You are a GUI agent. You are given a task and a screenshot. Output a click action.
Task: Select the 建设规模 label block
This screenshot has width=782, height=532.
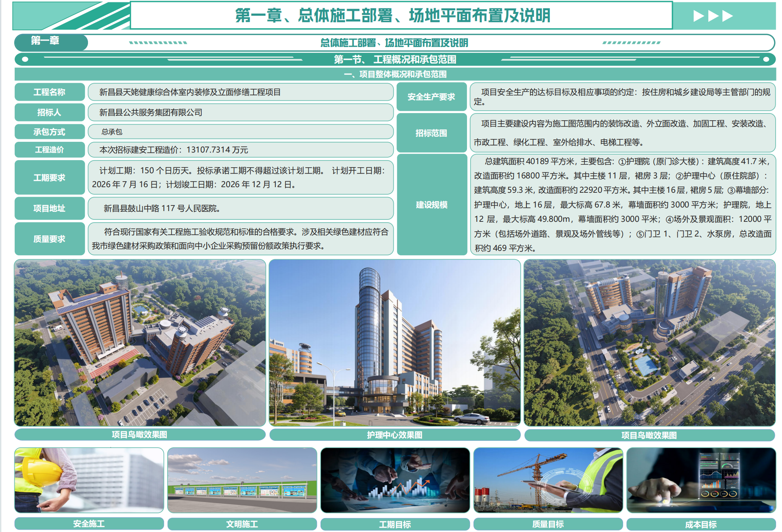point(432,205)
